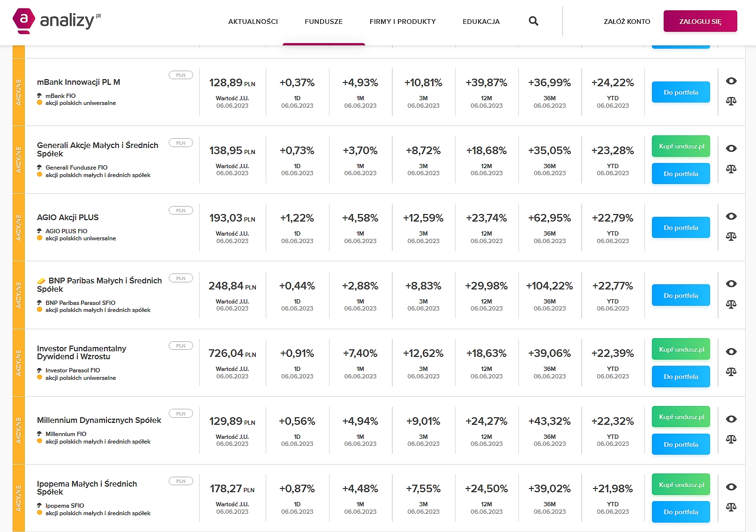Click Załóż konto link
The width and height of the screenshot is (756, 532).
[x=627, y=22]
